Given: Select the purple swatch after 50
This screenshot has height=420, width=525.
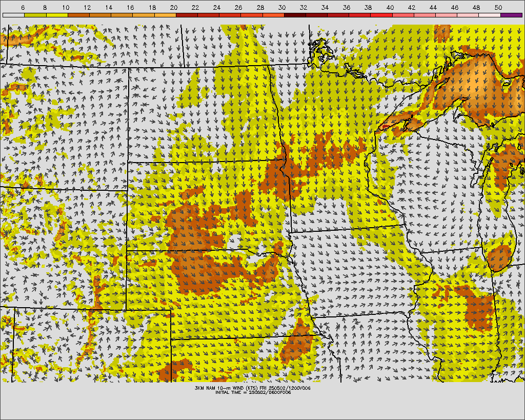Looking at the screenshot, I should (511, 15).
